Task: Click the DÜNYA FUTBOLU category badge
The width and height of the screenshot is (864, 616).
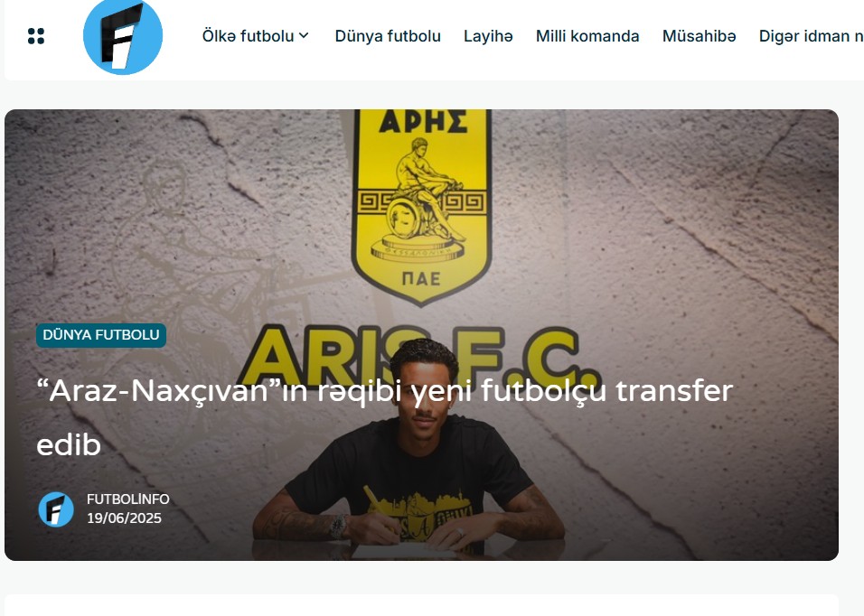Action: click(101, 335)
